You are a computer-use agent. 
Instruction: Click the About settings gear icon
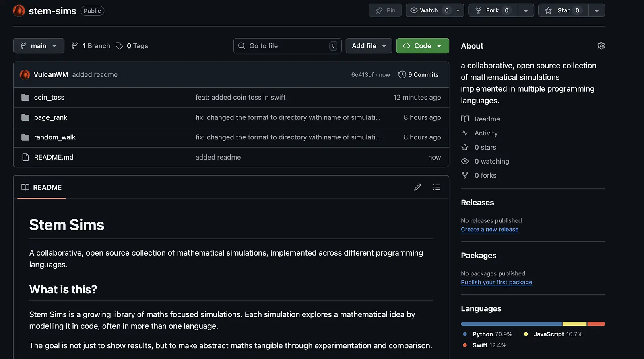(x=601, y=46)
